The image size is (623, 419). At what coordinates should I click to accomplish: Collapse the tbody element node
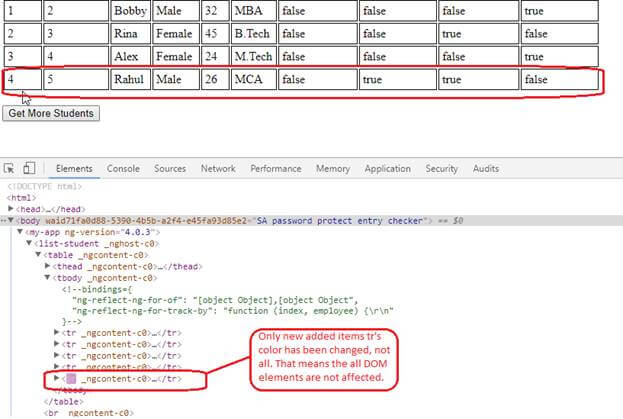47,278
